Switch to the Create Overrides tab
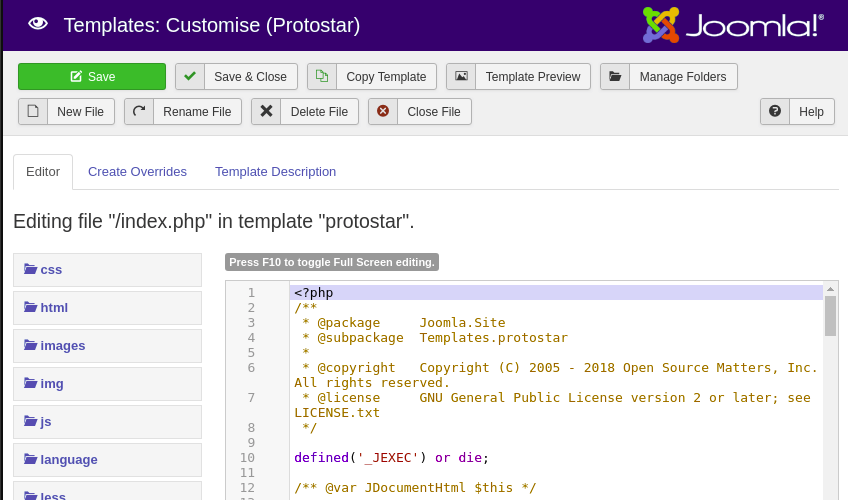 pyautogui.click(x=137, y=172)
